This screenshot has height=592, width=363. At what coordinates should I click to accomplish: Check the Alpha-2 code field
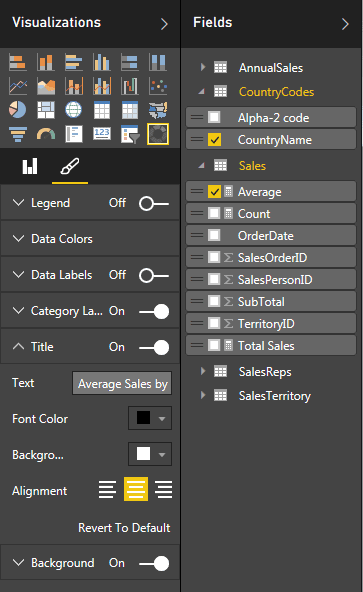[x=214, y=117]
